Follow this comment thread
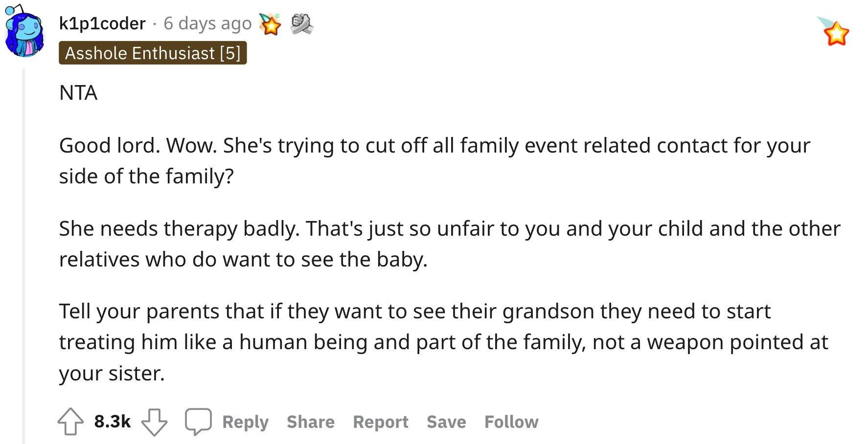868x444 pixels. 511,422
